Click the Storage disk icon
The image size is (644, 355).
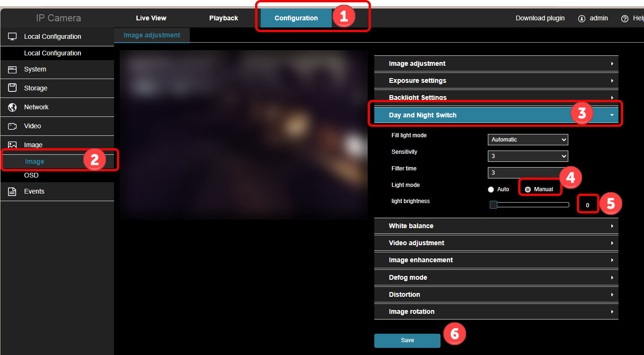pos(13,88)
